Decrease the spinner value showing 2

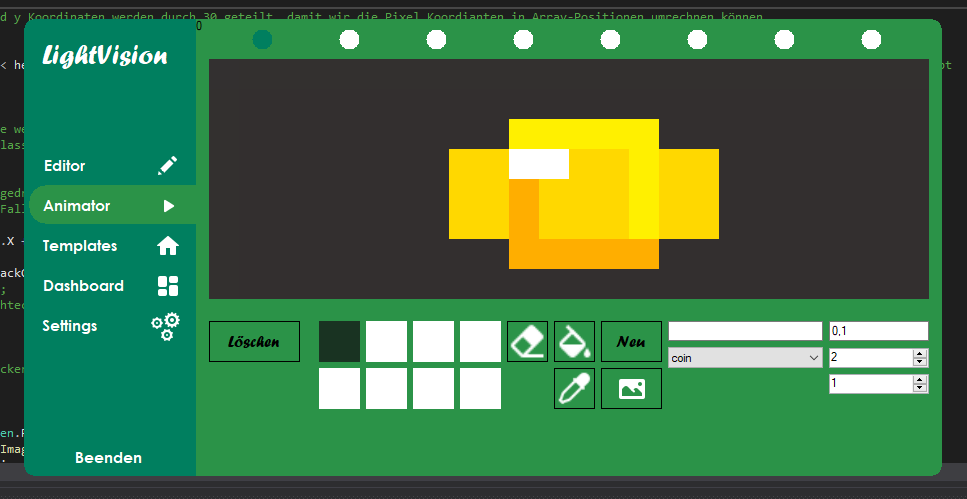coord(920,362)
